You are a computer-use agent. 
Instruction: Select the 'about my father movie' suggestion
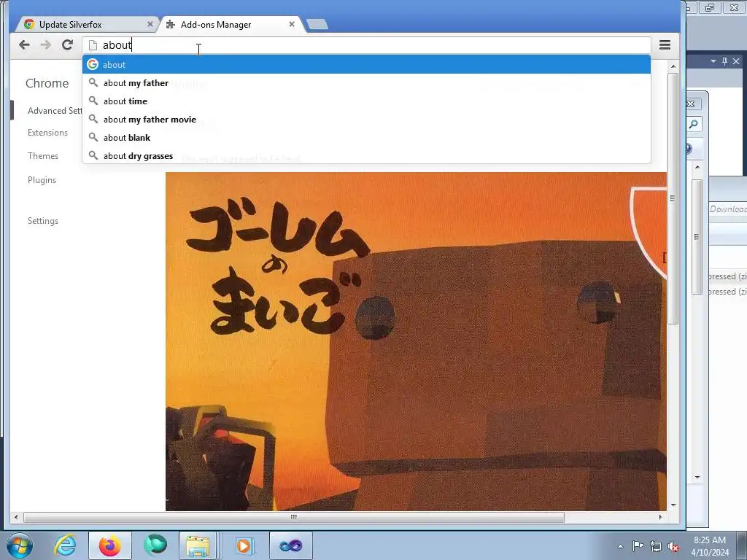pos(366,120)
